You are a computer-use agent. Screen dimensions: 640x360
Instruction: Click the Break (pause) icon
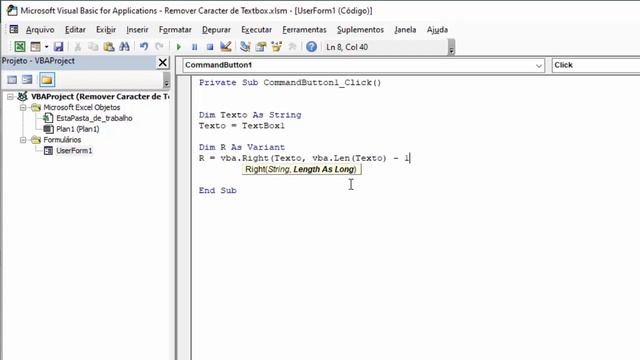194,47
